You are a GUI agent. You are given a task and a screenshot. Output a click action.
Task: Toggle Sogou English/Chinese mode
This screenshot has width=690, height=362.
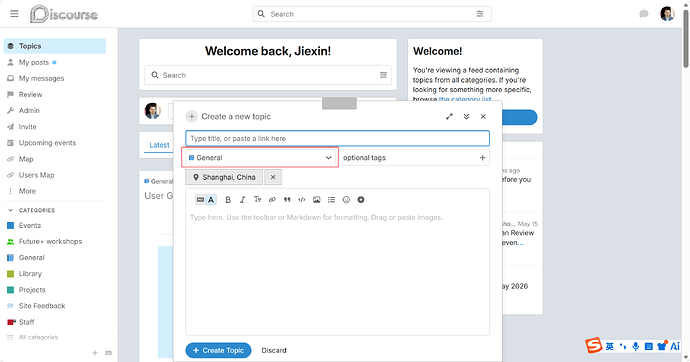point(609,347)
